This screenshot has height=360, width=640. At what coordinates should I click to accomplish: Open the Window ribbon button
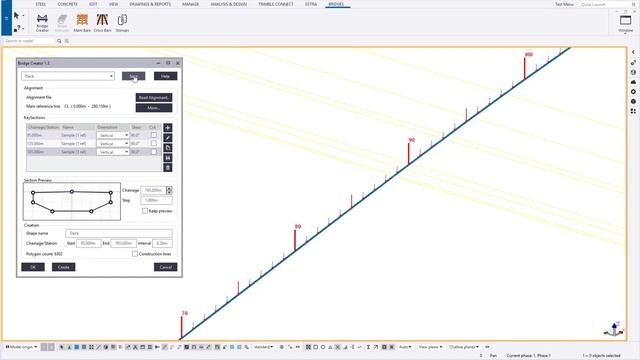pos(625,23)
